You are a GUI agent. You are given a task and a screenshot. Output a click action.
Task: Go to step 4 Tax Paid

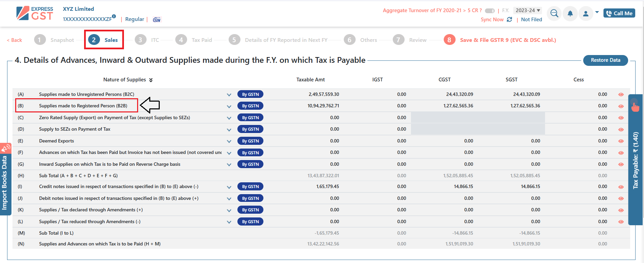[x=194, y=40]
